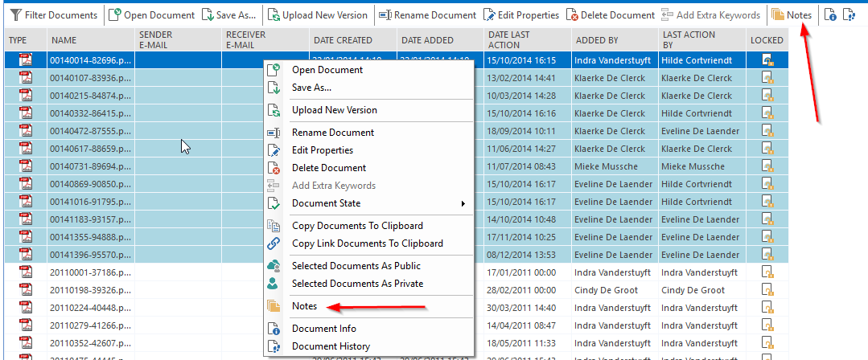Sort by the DATE ADDED column header
868x360 pixels.
(441, 40)
